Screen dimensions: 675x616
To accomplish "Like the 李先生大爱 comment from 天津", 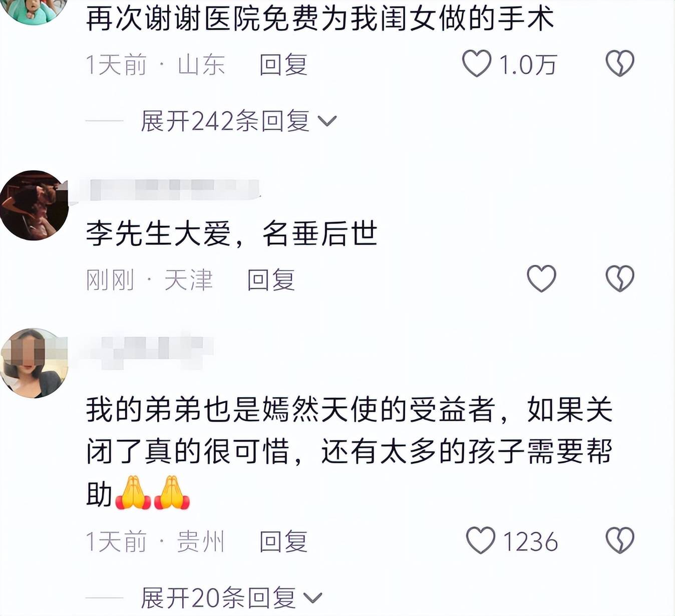I will point(541,278).
